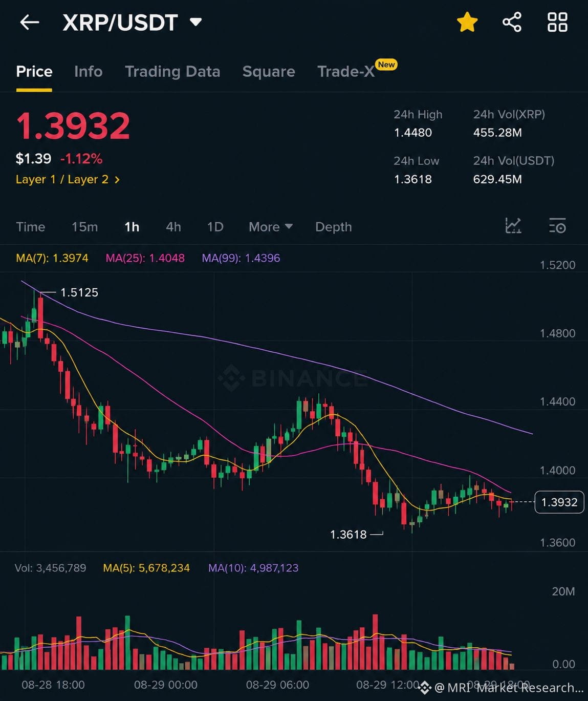Open the Trading Data tab
Image resolution: width=588 pixels, height=701 pixels.
[x=172, y=71]
